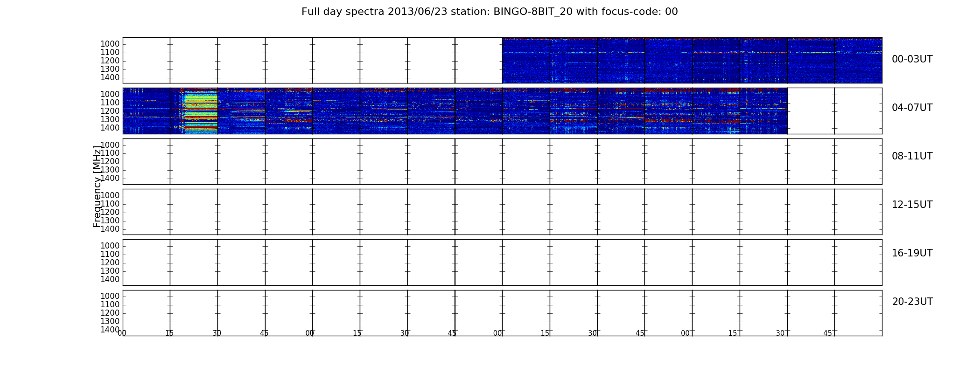Select the '04-07UT' row label
Screen dimensions: 980x373
(912, 108)
